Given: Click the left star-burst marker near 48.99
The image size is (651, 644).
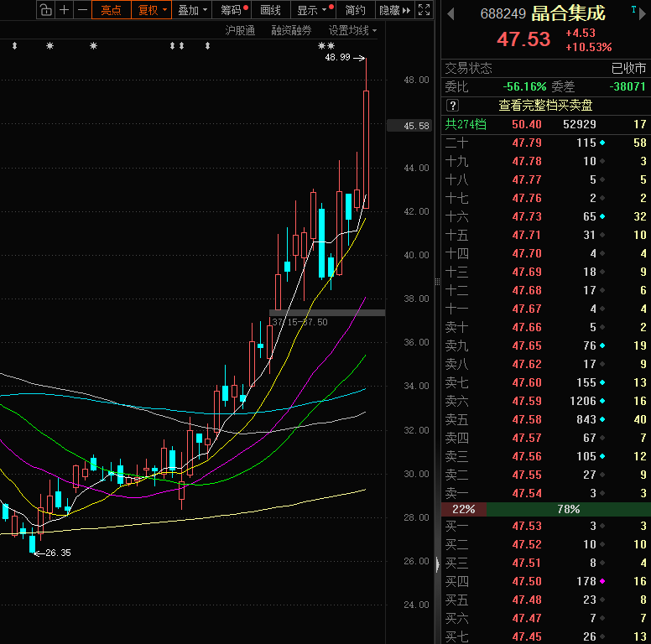Looking at the screenshot, I should pyautogui.click(x=321, y=45).
